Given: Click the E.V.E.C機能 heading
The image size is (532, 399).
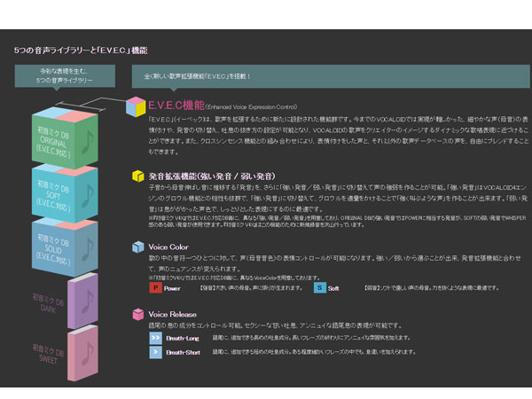Looking at the screenshot, I should click(x=176, y=106).
